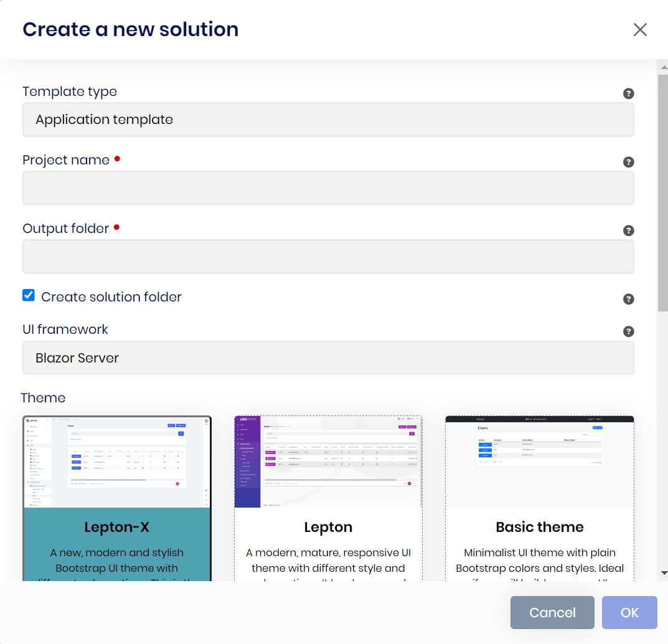Click the Lepton-X preview thumbnail
668x644 pixels.
[117, 462]
